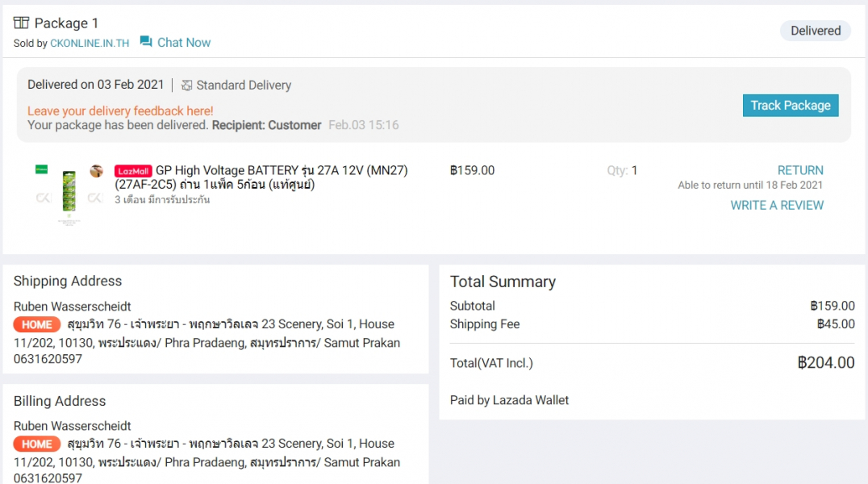Click the HOME tag in Shipping Address
The image size is (868, 484).
(x=37, y=324)
